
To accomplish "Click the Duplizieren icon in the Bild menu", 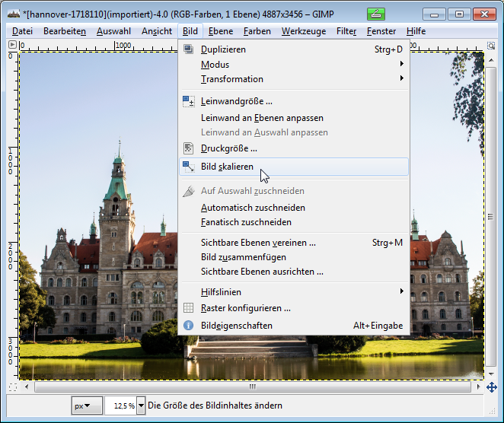I will 189,49.
